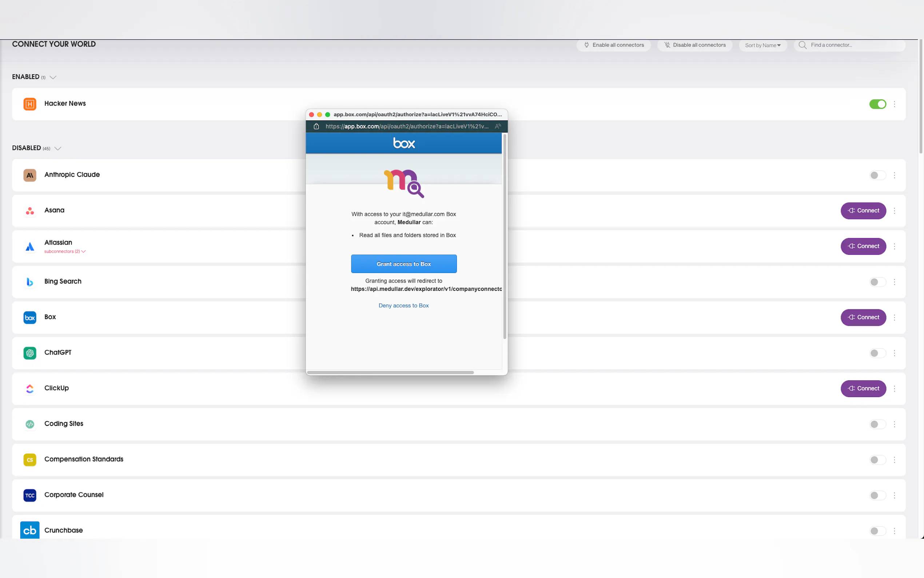The width and height of the screenshot is (924, 578).
Task: Click the Crunchbase logo icon
Action: (x=30, y=530)
